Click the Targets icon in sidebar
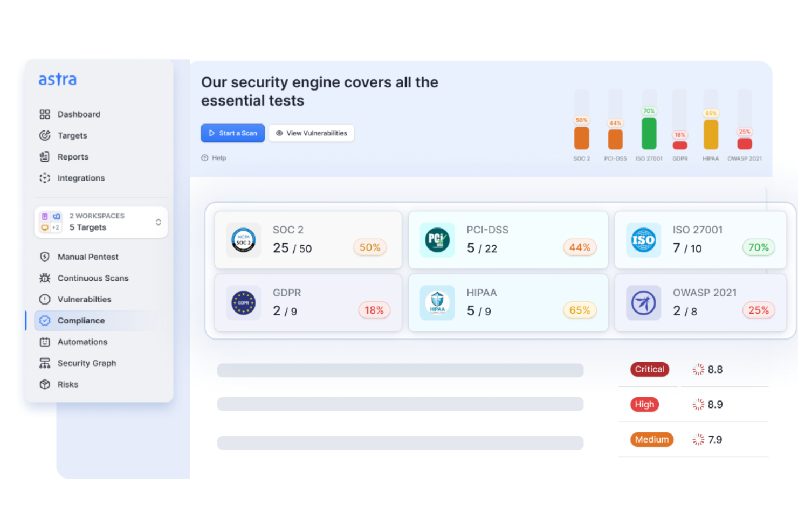The height and width of the screenshot is (532, 798). click(x=45, y=135)
